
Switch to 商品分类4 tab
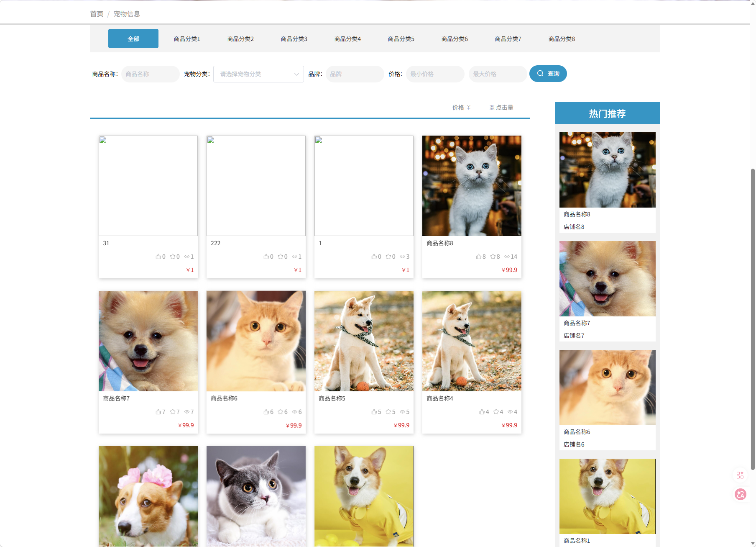pos(347,39)
